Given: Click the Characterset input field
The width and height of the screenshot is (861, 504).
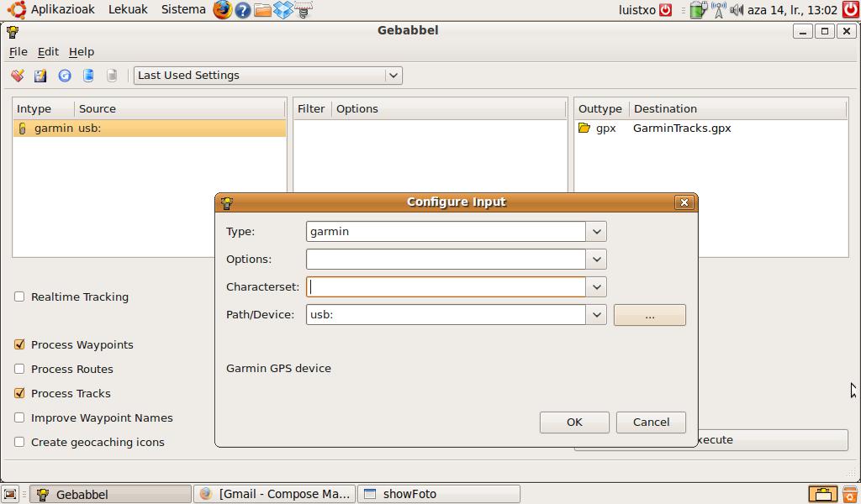Looking at the screenshot, I should tap(446, 286).
